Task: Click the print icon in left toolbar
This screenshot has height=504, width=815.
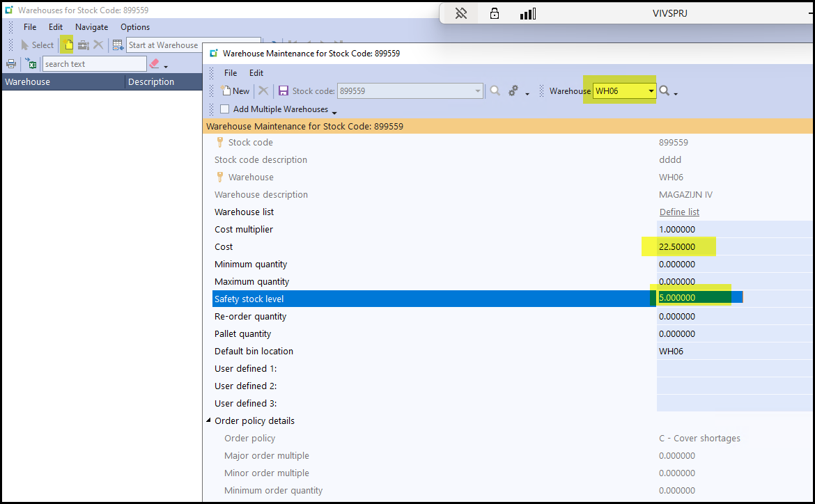Action: click(x=11, y=64)
